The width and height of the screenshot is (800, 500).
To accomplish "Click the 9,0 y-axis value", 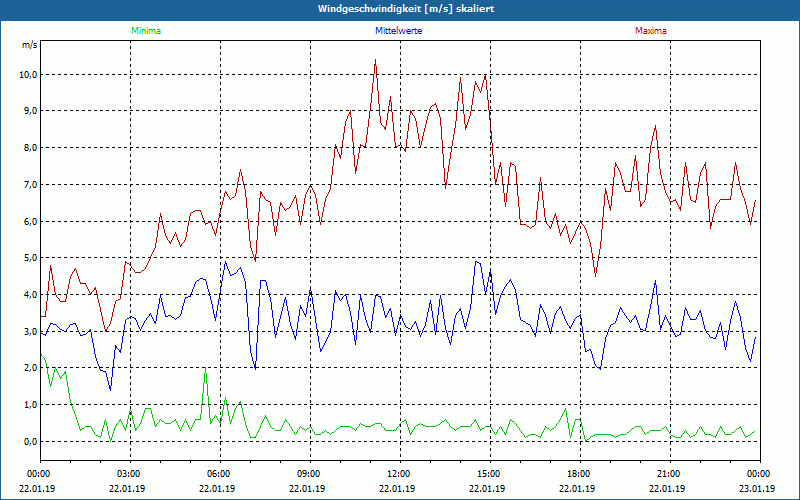I will (30, 111).
